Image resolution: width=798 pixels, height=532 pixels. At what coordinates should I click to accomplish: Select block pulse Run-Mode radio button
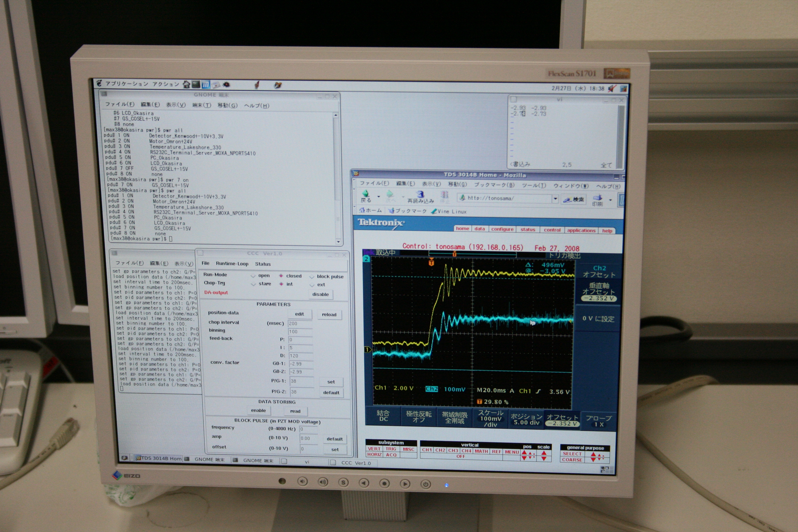311,277
